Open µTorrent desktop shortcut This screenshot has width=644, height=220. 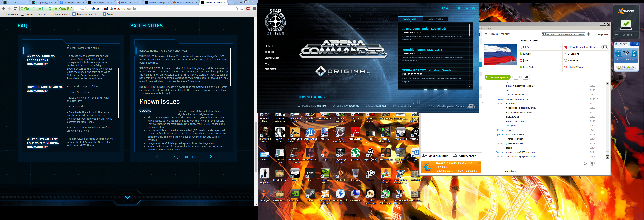pos(355,155)
